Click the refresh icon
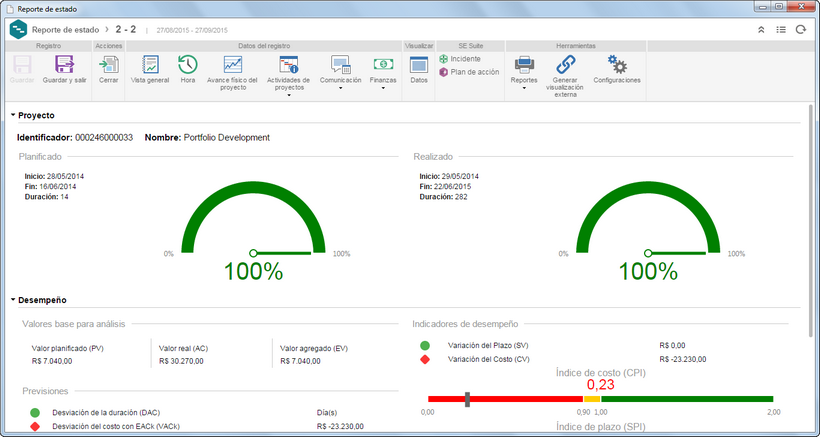This screenshot has width=820, height=437. (800, 30)
